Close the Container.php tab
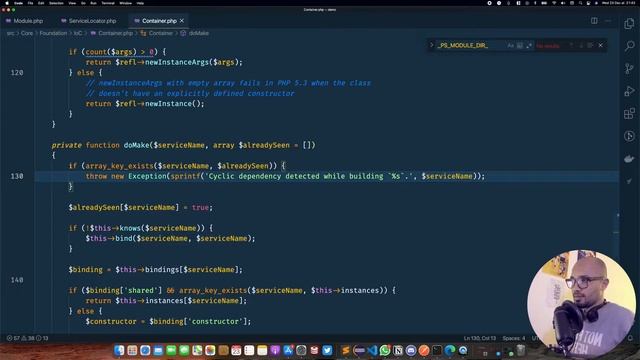Image resolution: width=640 pixels, height=360 pixels. tap(182, 21)
